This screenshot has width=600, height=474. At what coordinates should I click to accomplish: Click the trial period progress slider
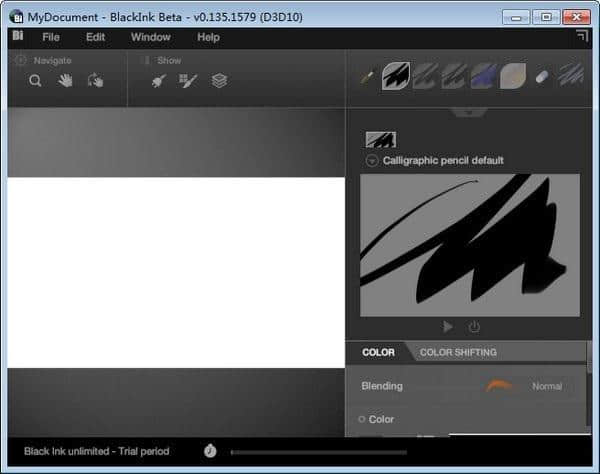400,452
